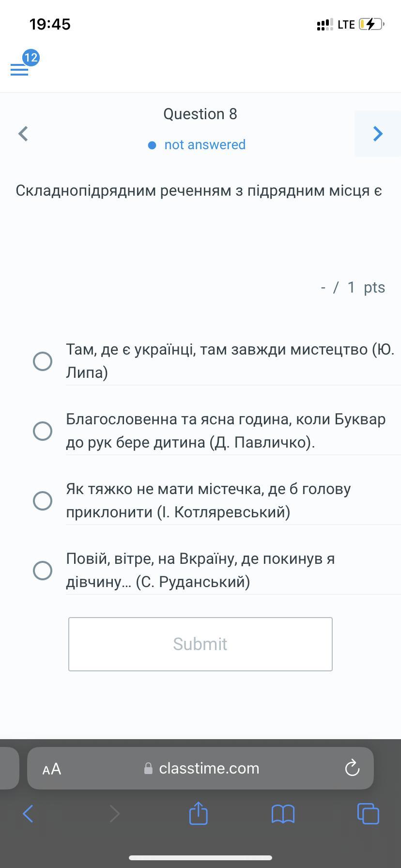Open Safari share sheet icon

tap(198, 813)
